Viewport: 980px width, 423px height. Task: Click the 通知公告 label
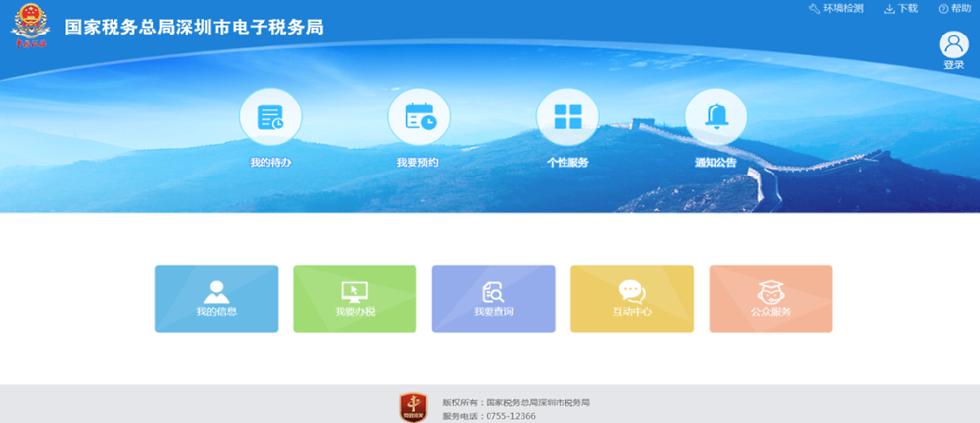pos(716,163)
